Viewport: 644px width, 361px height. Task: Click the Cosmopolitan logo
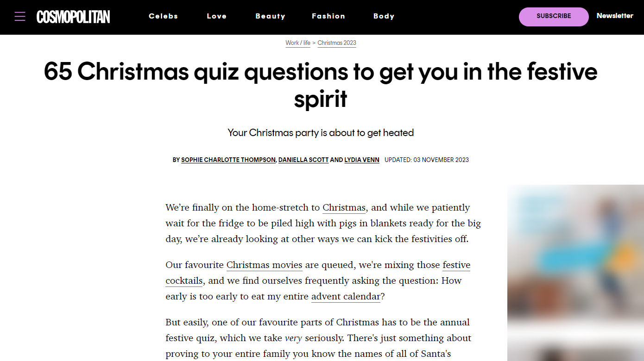click(x=73, y=17)
